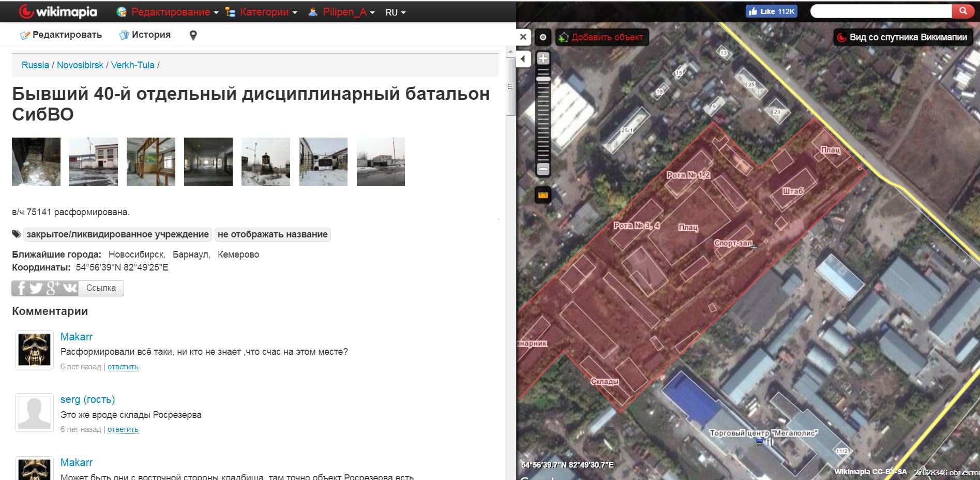
Task: Share via the VK icon
Action: pos(70,288)
